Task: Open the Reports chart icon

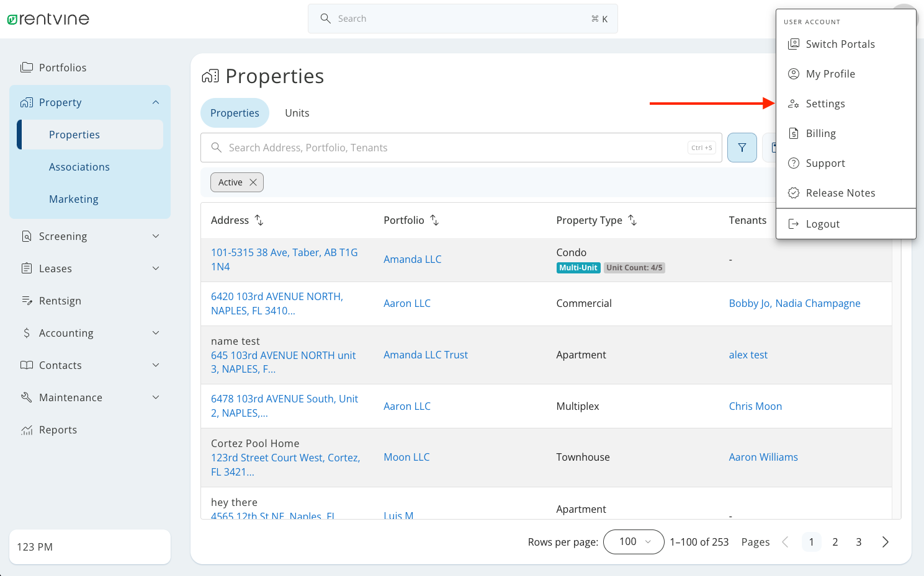Action: [26, 429]
